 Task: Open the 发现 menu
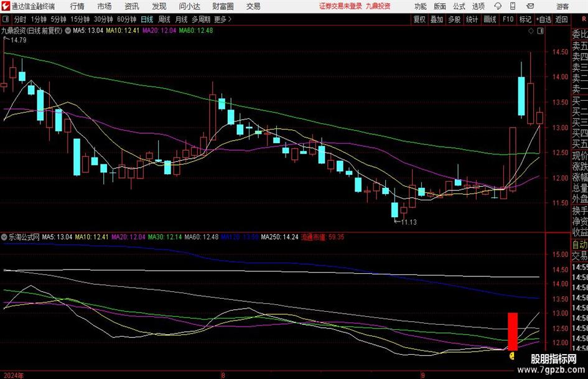[x=159, y=6]
